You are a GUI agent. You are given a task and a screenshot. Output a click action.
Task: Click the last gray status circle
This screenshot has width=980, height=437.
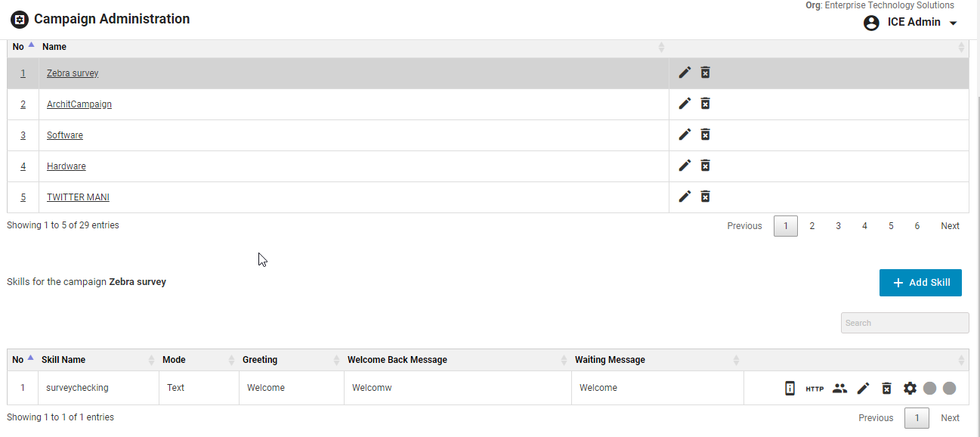(950, 388)
